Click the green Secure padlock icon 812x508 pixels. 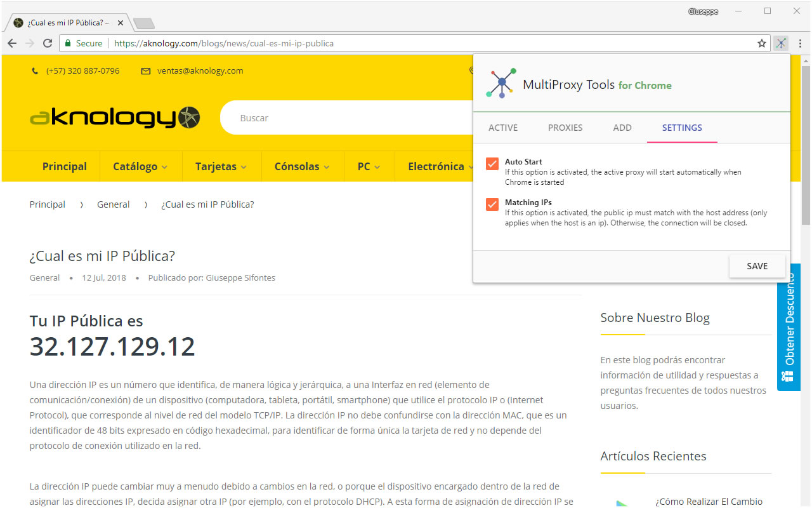[68, 43]
